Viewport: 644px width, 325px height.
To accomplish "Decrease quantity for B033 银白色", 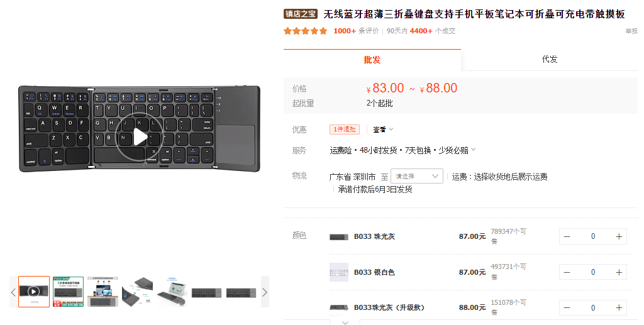I will coord(567,272).
